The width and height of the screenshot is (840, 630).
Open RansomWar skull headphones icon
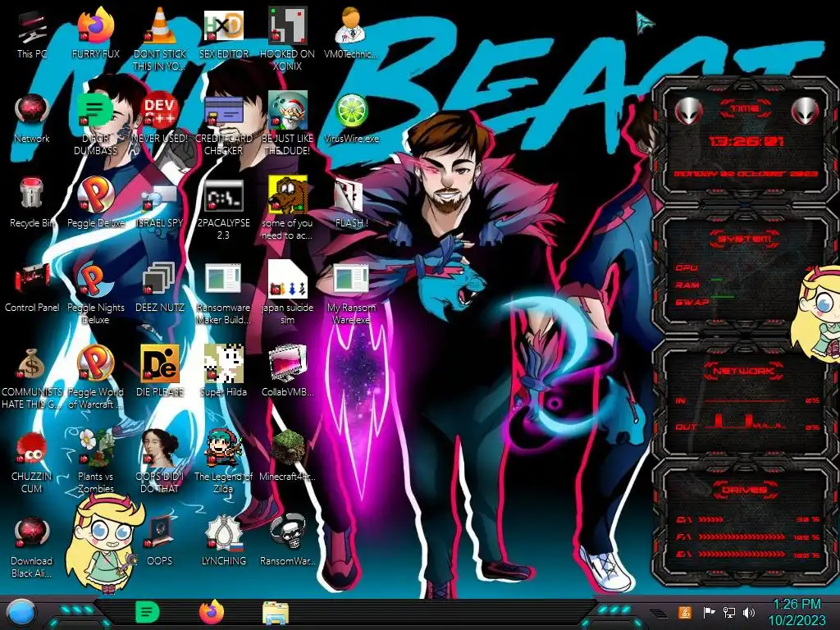click(x=287, y=532)
